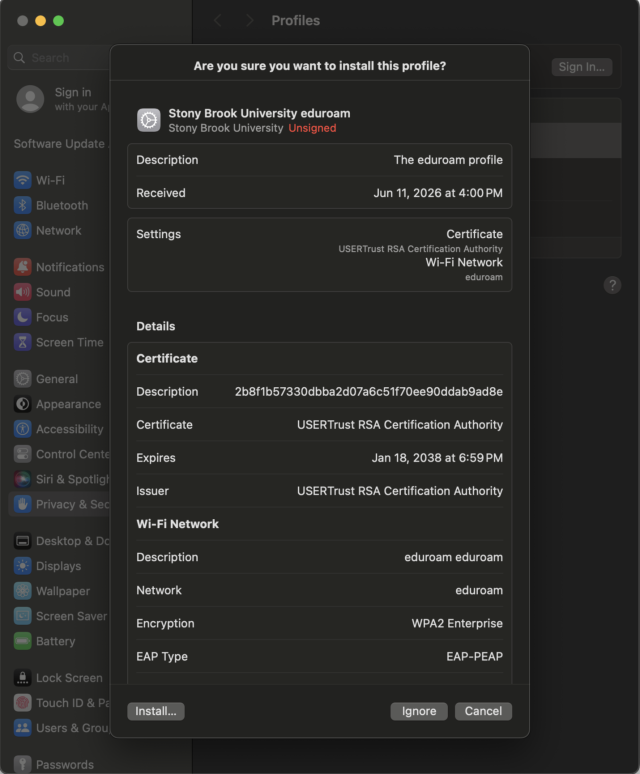Click the Lock Screen icon
The height and width of the screenshot is (774, 640).
22,678
